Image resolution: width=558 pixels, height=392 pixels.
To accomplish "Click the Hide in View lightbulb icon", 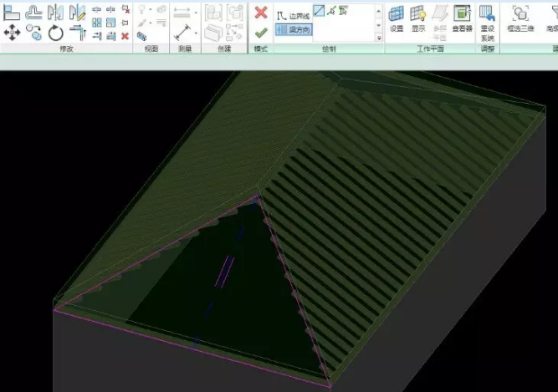I will tap(142, 9).
